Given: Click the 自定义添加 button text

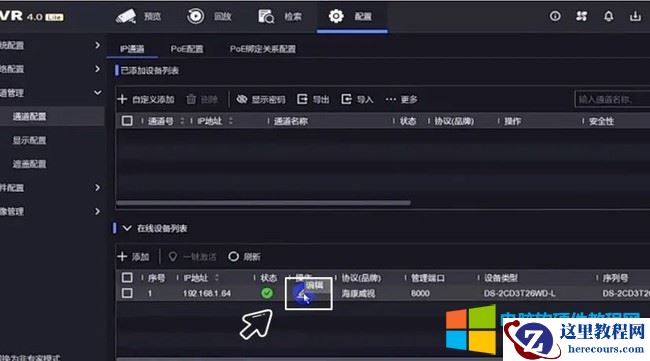Looking at the screenshot, I should (153, 99).
